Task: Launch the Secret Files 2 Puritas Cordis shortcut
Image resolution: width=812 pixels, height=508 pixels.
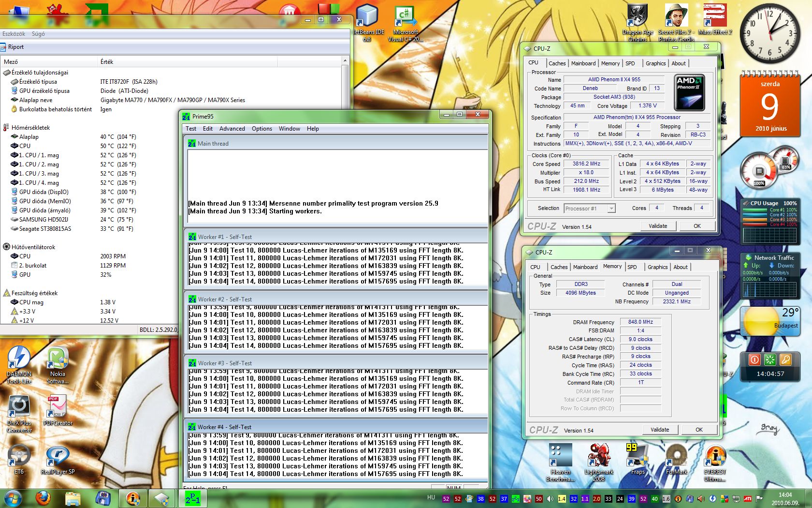Action: point(676,22)
